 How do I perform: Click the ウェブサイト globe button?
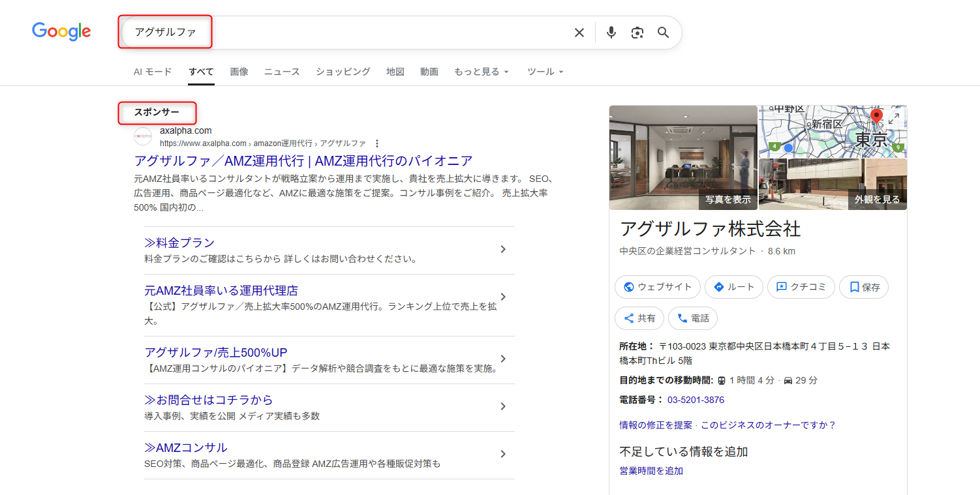click(x=658, y=287)
